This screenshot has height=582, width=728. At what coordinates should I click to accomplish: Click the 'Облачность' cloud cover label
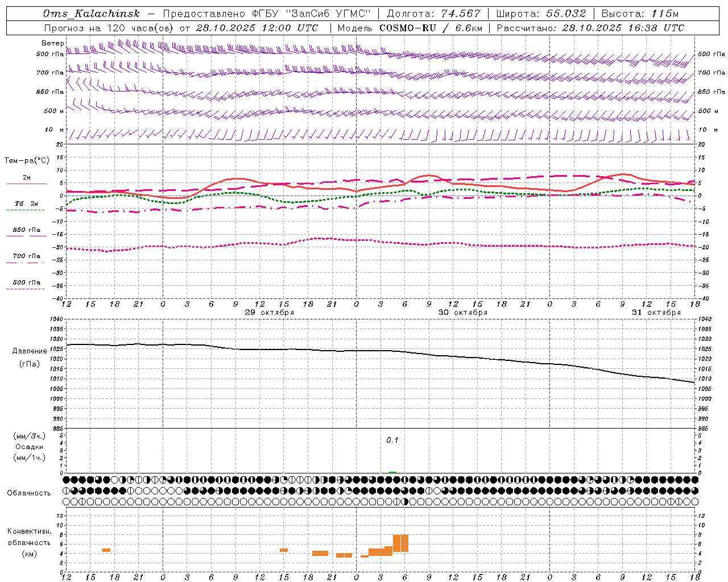[29, 493]
